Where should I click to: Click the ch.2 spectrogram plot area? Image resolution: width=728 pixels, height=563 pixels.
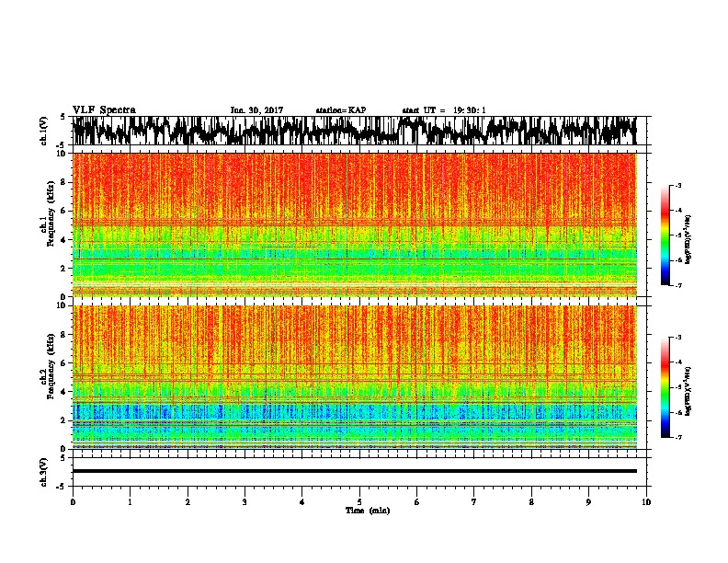pos(354,377)
